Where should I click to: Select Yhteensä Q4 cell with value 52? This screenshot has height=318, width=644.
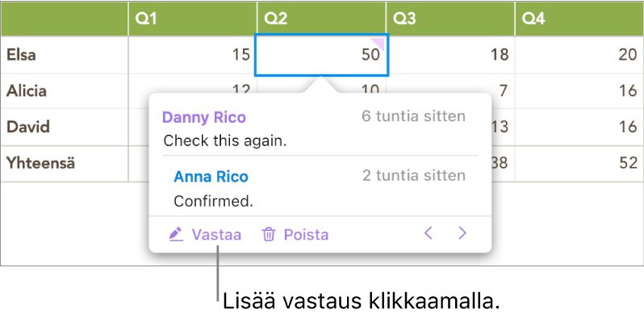click(x=579, y=164)
